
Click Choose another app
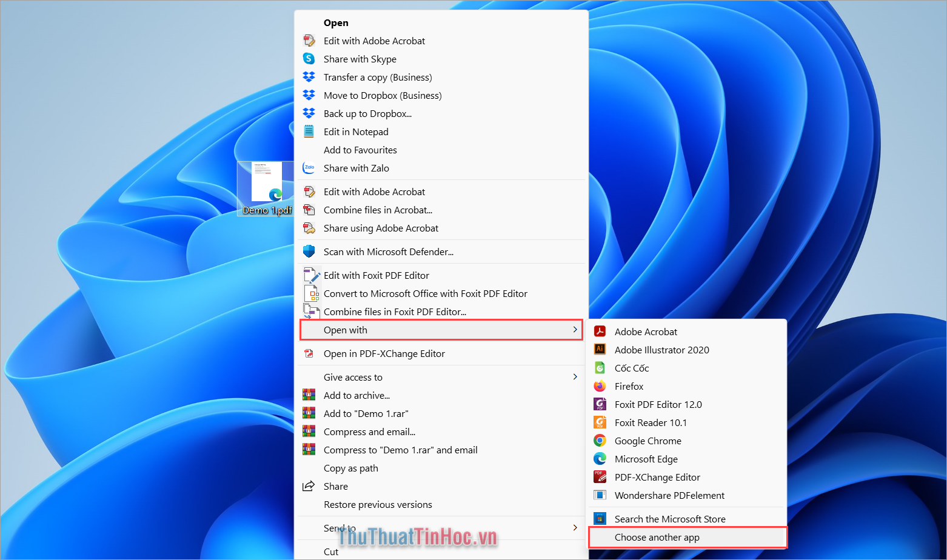(657, 538)
